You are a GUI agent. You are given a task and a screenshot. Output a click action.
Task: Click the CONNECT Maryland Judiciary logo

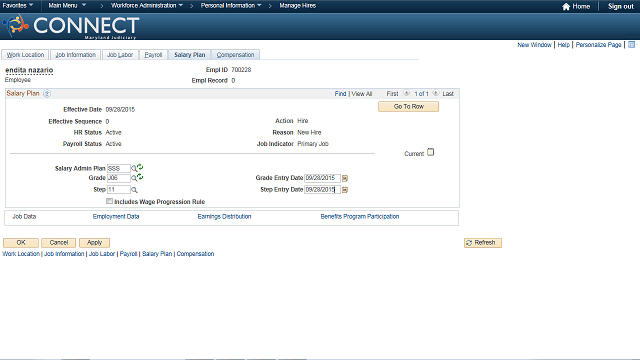(x=71, y=27)
